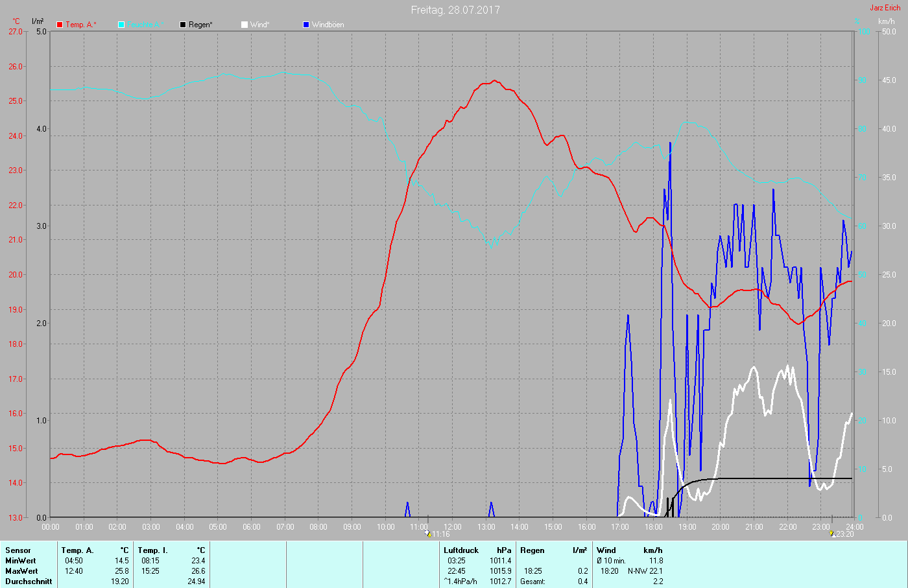Click the black Regen legend swatch
Screen dimensions: 908x588
tap(183, 25)
